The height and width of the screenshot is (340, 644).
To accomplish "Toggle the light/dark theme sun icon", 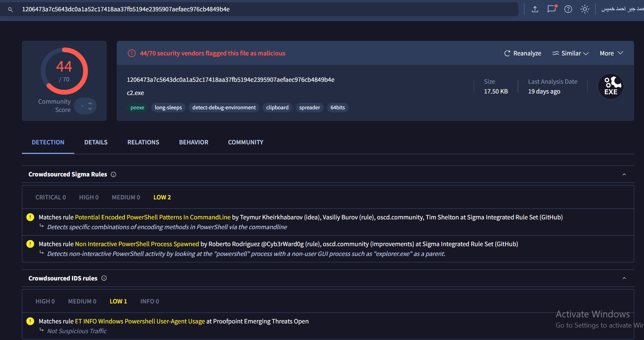I will click(585, 9).
